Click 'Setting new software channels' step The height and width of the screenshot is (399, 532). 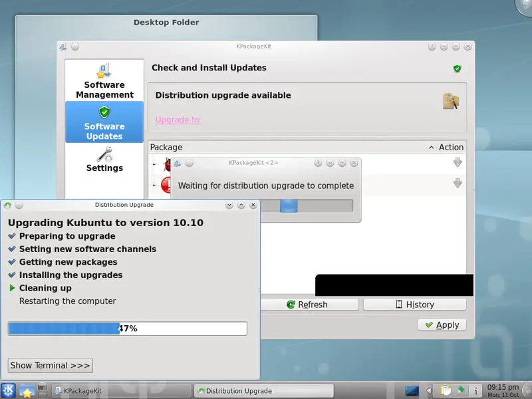click(88, 249)
